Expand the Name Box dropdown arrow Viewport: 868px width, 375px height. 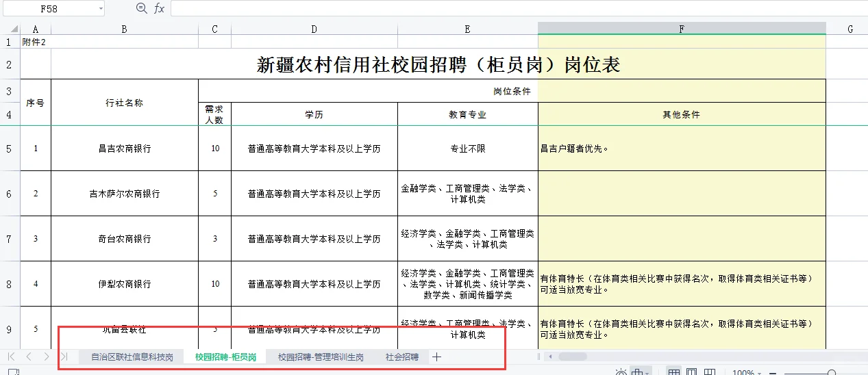101,8
